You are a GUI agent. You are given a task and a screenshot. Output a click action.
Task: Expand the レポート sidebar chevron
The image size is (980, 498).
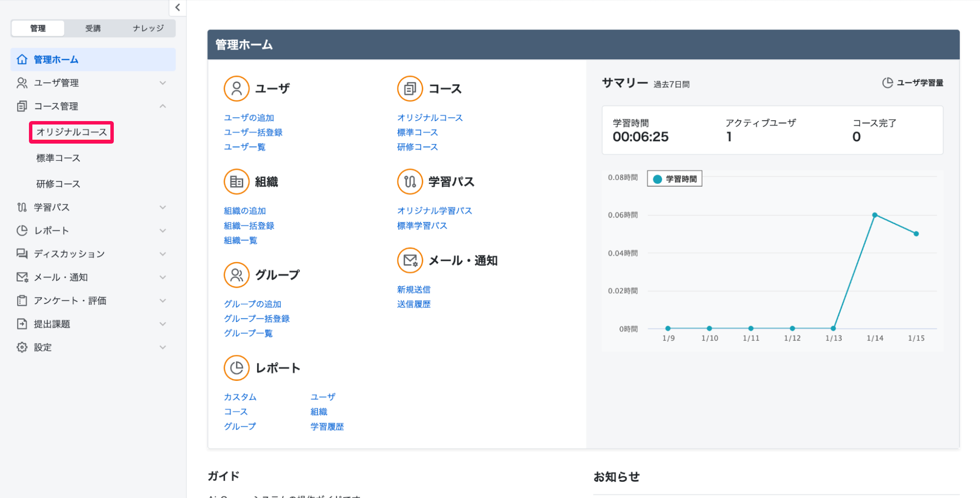coord(163,230)
